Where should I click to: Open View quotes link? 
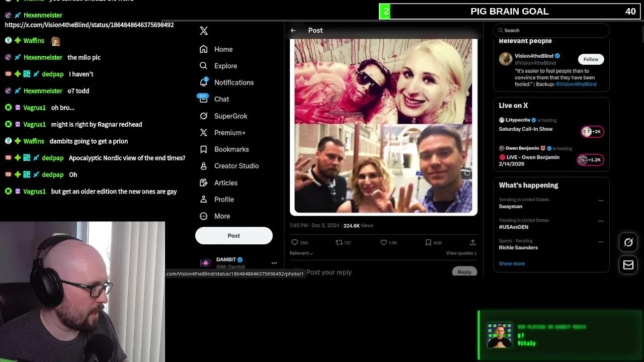coord(461,253)
